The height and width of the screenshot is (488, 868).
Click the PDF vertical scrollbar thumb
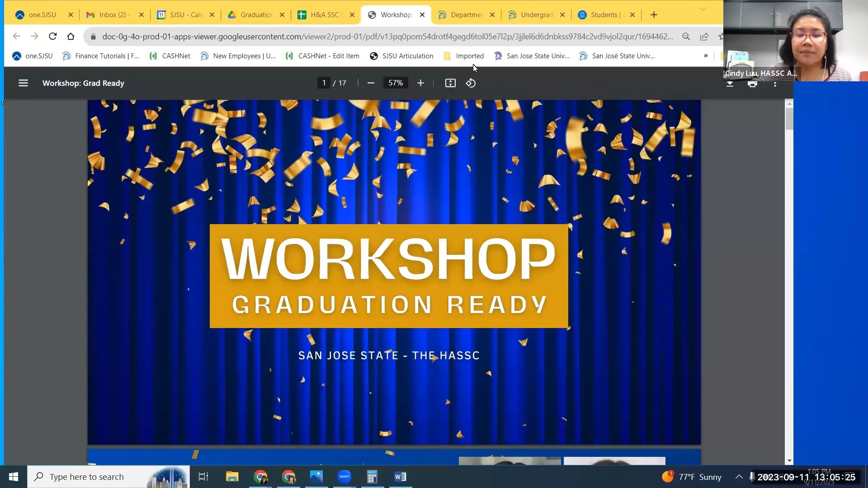click(x=789, y=118)
